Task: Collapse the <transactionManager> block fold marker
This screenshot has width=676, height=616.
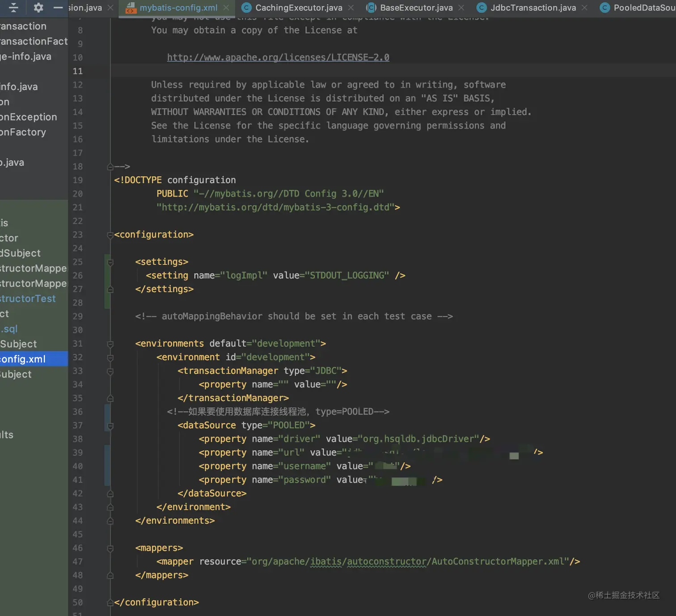Action: 110,371
